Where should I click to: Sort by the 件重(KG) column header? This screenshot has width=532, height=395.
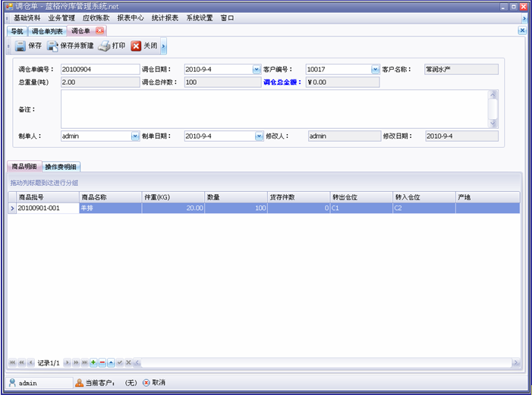point(173,197)
